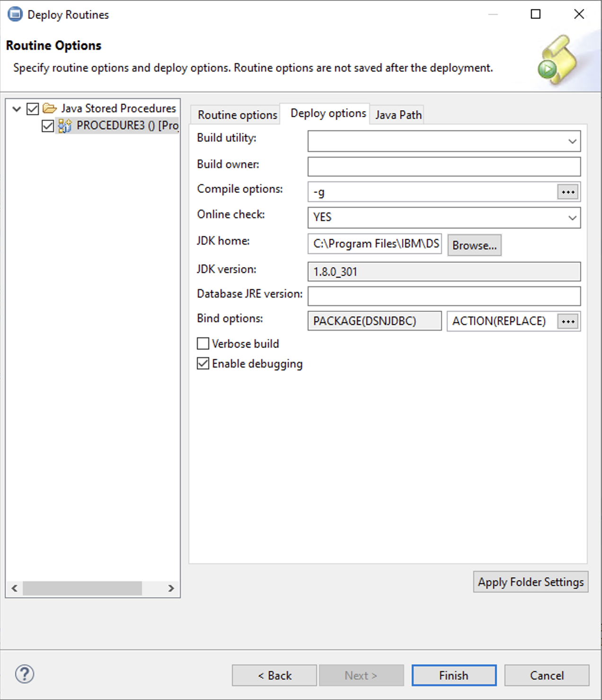Open the Build utility dropdown
The width and height of the screenshot is (602, 700).
pos(572,141)
